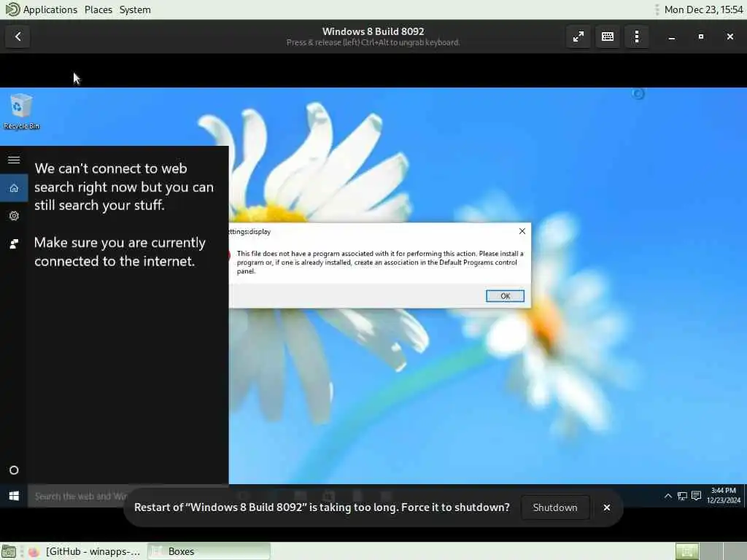Open the Recycle Bin icon on the desktop
The image size is (747, 560).
tap(21, 112)
